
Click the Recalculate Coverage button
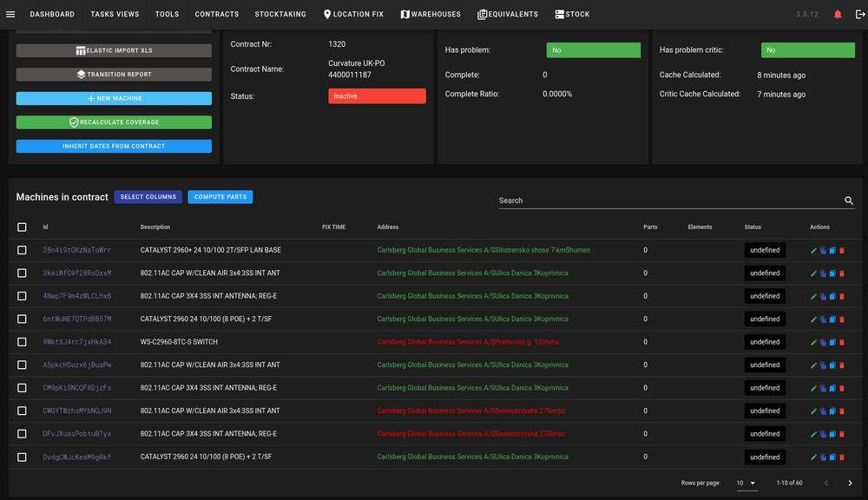114,122
